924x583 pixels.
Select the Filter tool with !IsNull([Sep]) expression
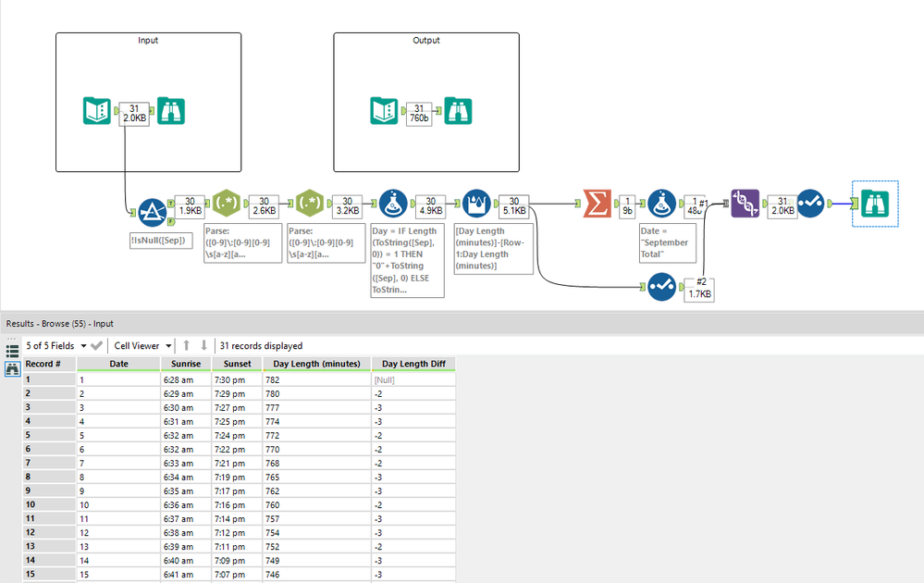[151, 212]
